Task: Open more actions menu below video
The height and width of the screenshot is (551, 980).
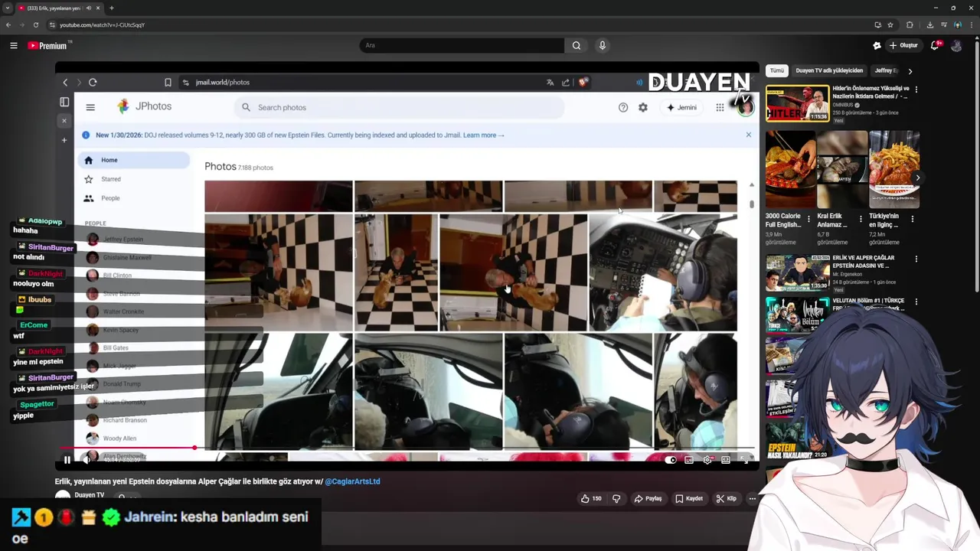Action: pyautogui.click(x=752, y=498)
